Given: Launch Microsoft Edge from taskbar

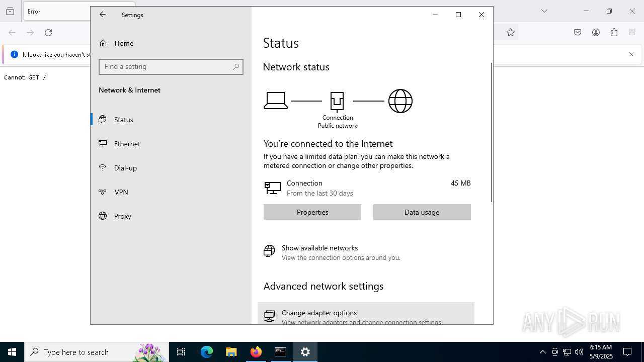Looking at the screenshot, I should coord(207,352).
